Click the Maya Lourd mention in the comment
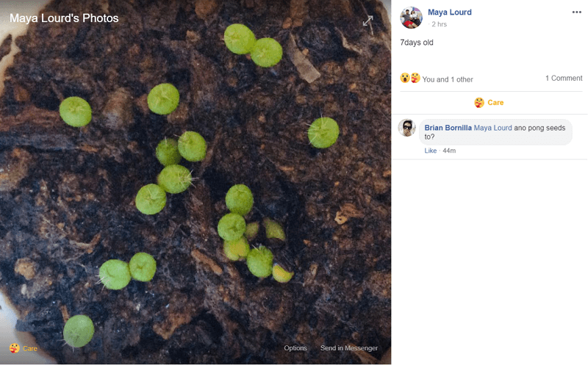 [492, 128]
